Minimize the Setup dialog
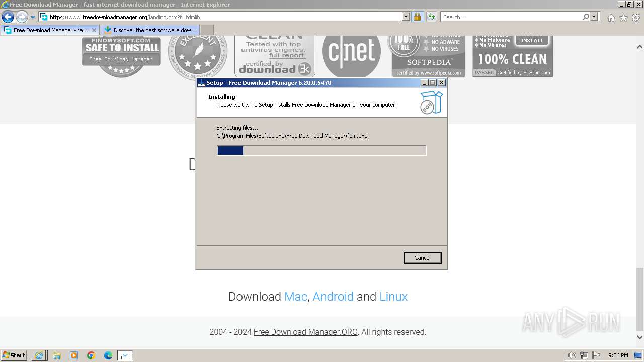Image resolution: width=644 pixels, height=362 pixels. 424,83
